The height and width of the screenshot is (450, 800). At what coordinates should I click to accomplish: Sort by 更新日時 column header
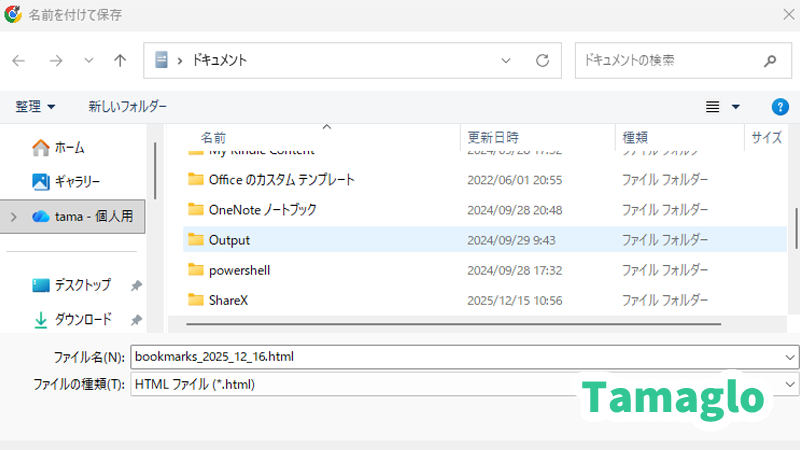click(493, 137)
